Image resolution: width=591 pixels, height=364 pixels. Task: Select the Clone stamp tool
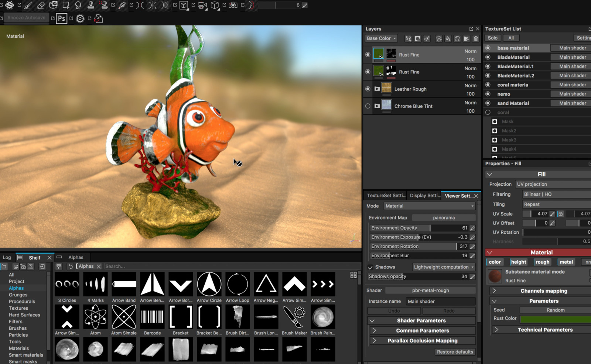pyautogui.click(x=91, y=5)
